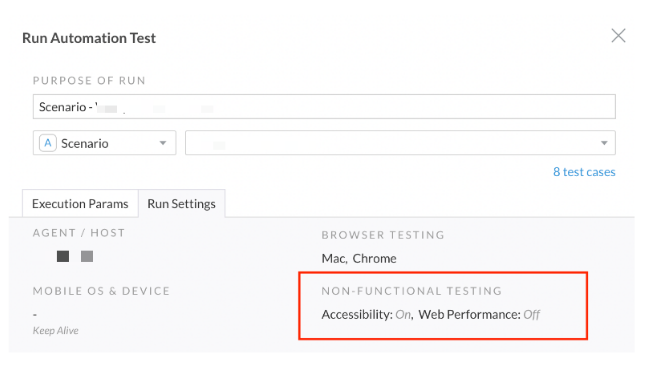
Task: Click the light gray agent host icon
Action: point(87,256)
